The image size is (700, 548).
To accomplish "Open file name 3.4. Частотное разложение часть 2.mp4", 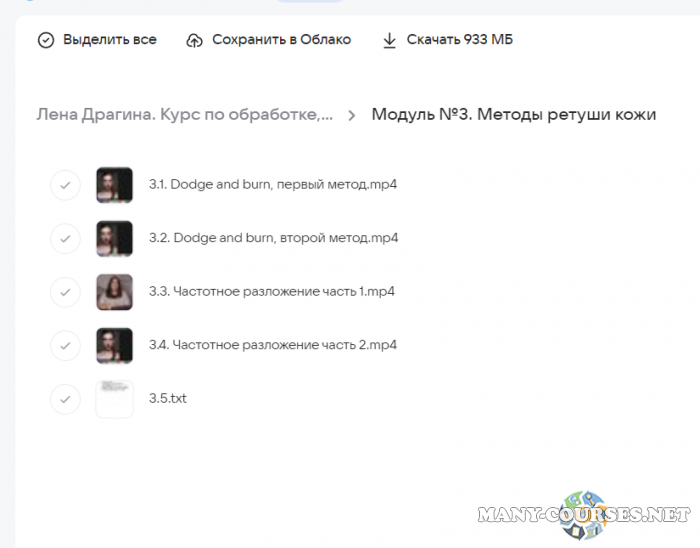I will click(x=272, y=345).
